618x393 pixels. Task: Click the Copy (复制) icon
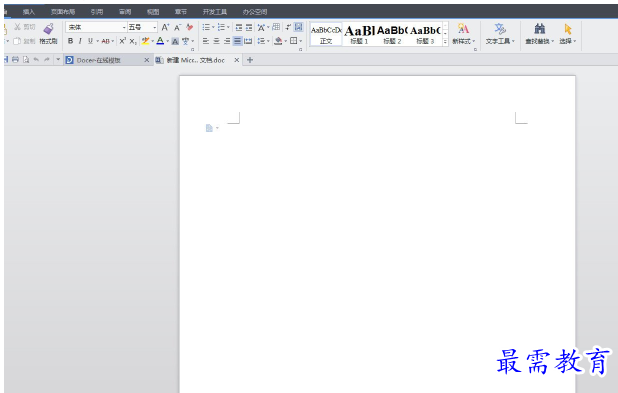click(17, 41)
